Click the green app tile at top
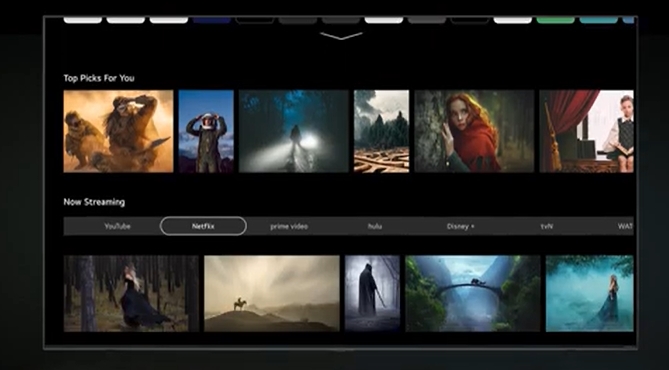Viewport: 669px width, 370px height. click(x=556, y=20)
